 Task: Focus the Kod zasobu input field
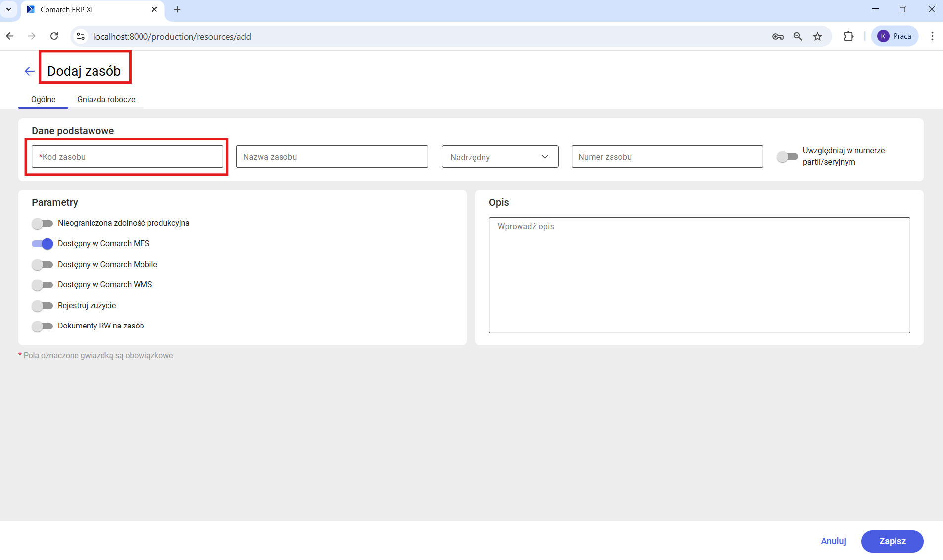tap(127, 157)
